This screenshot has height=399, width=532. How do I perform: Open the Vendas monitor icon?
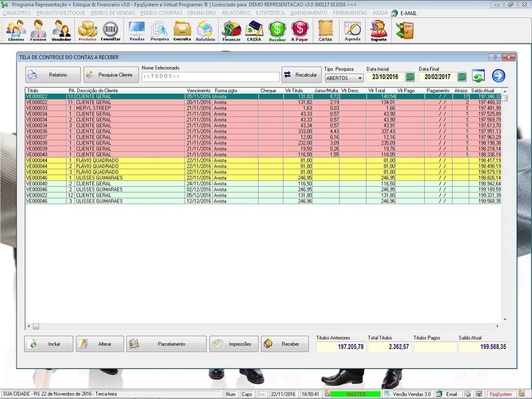coord(137,31)
